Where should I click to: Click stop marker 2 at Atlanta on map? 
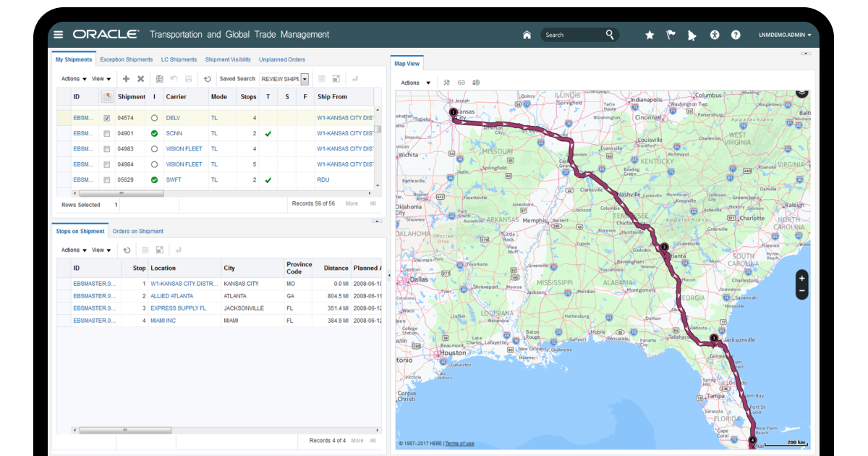tap(664, 248)
